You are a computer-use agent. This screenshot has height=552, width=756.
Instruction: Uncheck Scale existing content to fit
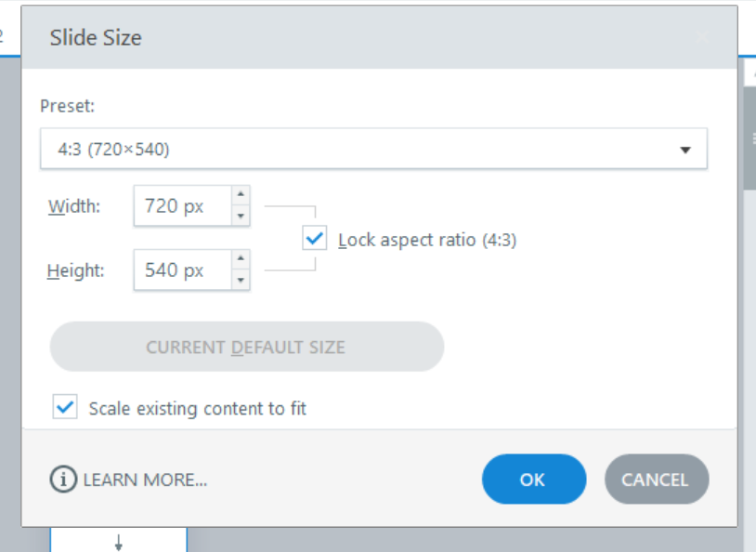tap(65, 407)
